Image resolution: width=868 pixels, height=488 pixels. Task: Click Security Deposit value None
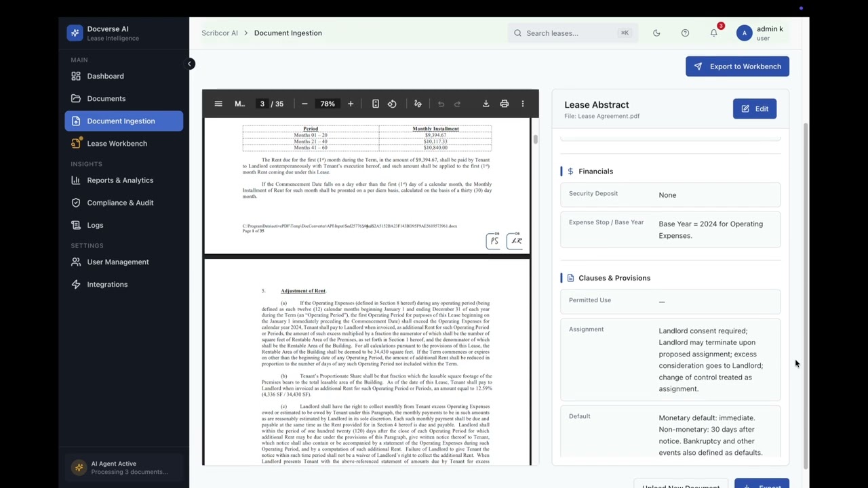pos(667,195)
